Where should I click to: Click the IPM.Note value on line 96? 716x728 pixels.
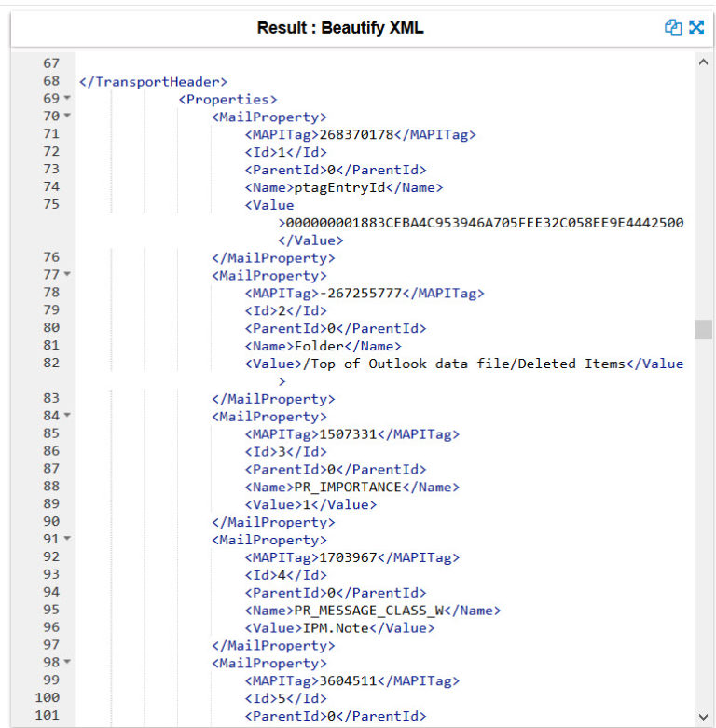(x=336, y=628)
